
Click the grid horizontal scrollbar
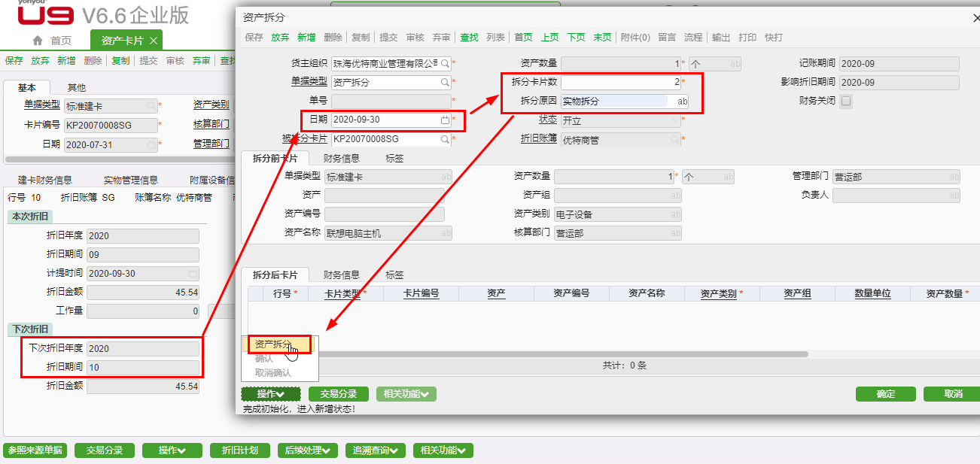tap(527, 353)
